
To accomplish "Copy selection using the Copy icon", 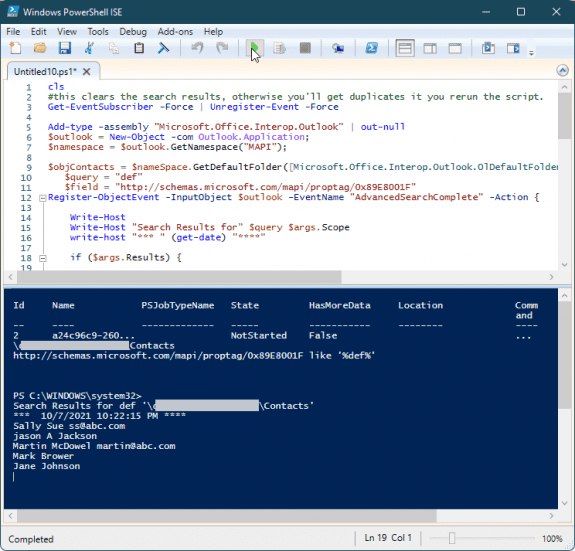I will tap(114, 48).
